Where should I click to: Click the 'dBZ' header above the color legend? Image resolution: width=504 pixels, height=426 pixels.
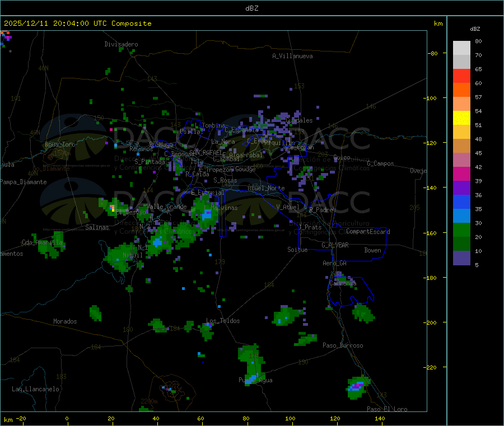475,29
